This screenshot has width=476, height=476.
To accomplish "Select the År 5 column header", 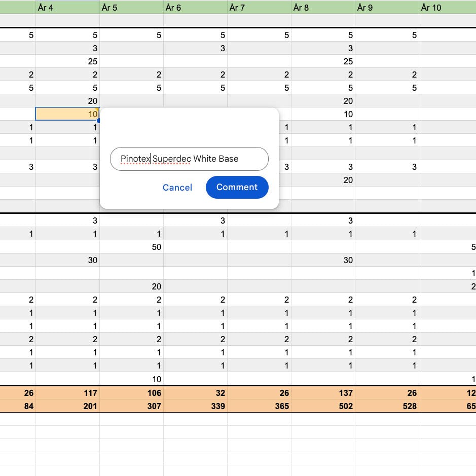I will [131, 8].
